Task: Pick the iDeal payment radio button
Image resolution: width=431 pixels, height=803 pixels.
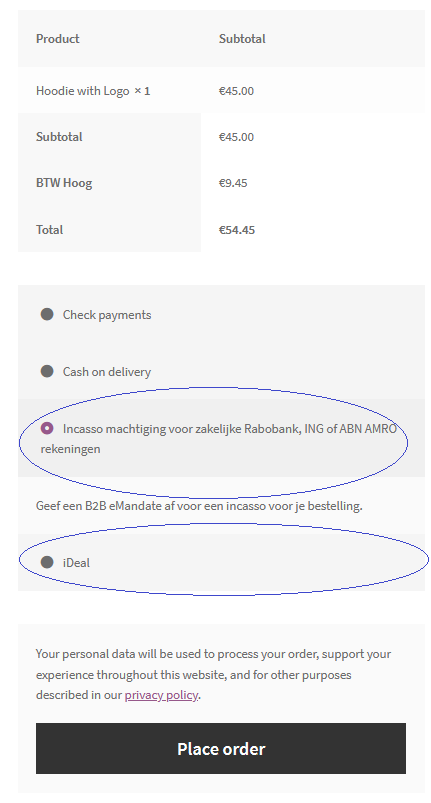Action: pos(47,562)
